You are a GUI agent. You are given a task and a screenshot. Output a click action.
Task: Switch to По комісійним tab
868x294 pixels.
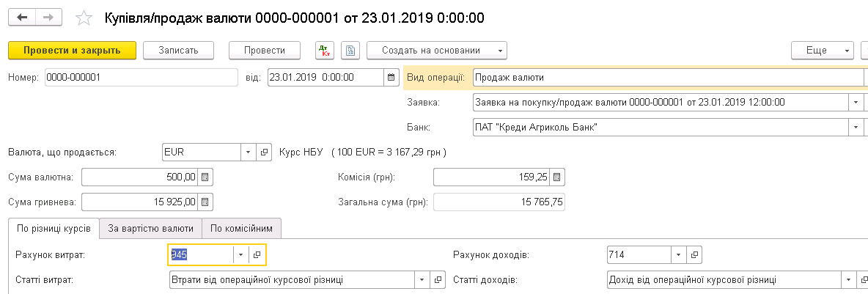pyautogui.click(x=242, y=228)
